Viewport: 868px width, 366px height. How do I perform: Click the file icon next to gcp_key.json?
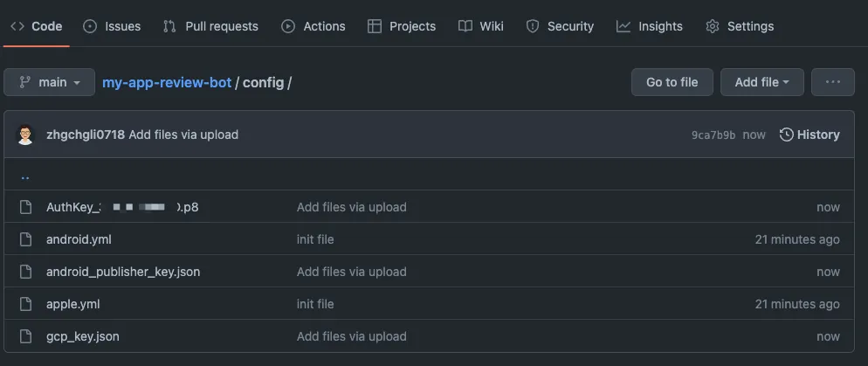(x=25, y=336)
